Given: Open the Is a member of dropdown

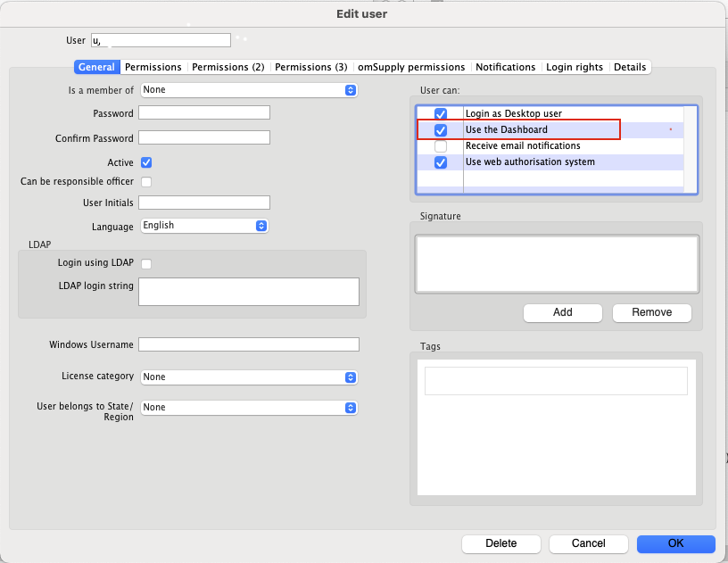Looking at the screenshot, I should coord(249,90).
